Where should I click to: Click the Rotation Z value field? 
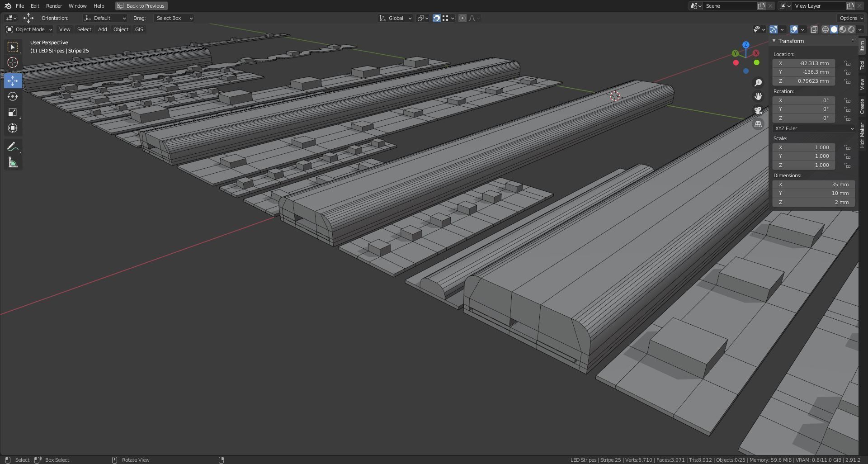(803, 118)
